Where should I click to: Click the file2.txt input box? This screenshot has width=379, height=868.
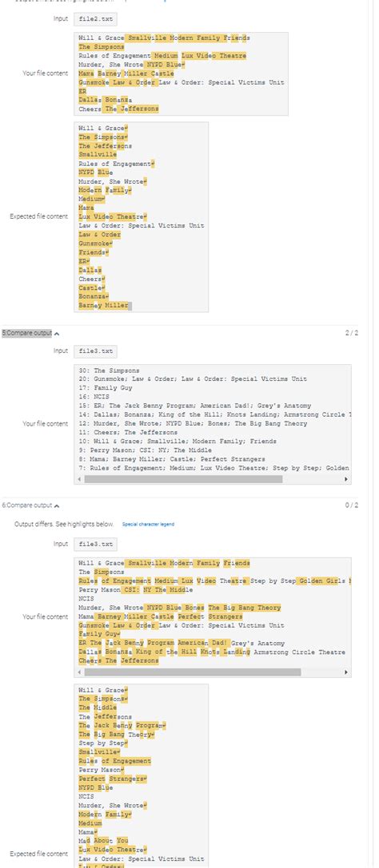(95, 19)
